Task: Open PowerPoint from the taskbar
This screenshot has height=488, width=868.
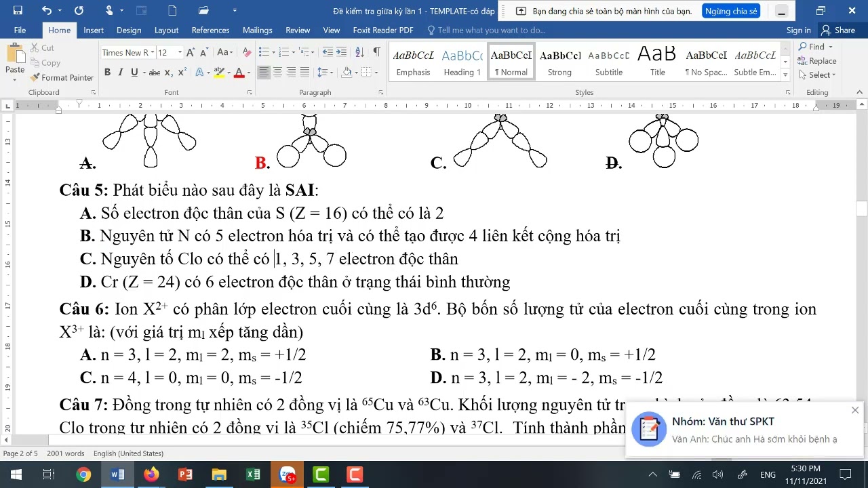Action: point(185,474)
